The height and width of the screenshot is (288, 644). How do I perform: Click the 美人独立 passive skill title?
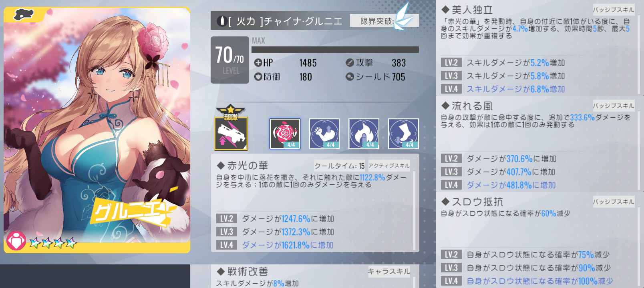coord(472,10)
